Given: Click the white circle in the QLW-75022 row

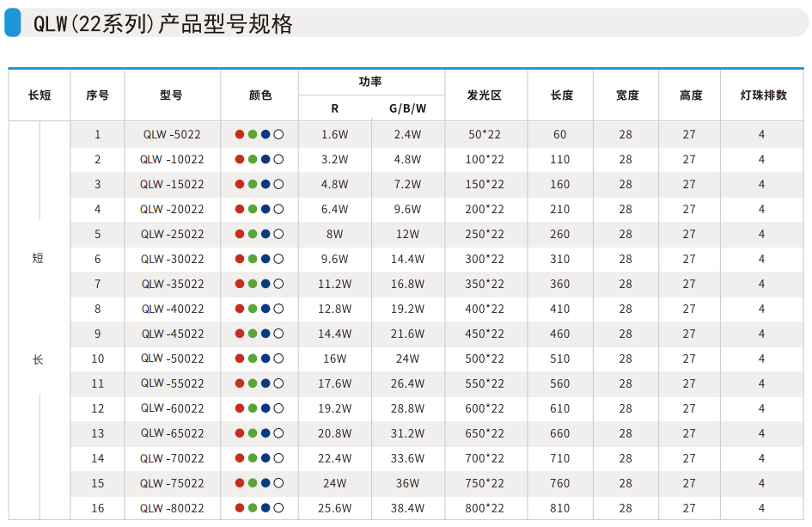Looking at the screenshot, I should click(x=279, y=484).
